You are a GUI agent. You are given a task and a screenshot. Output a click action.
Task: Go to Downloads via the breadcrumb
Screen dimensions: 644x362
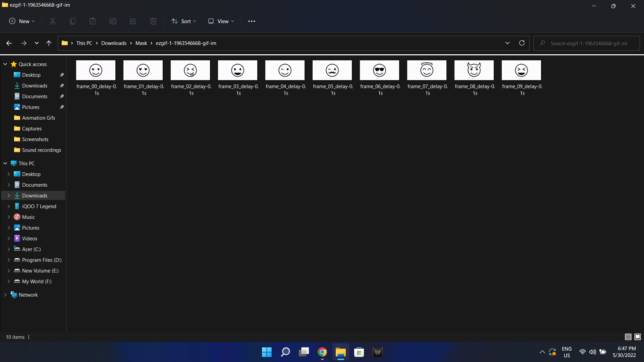pos(114,43)
